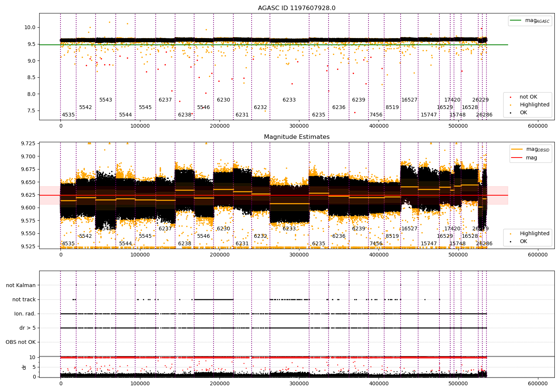Click obsid label 5546 in top plot
560x392 pixels.
click(203, 108)
